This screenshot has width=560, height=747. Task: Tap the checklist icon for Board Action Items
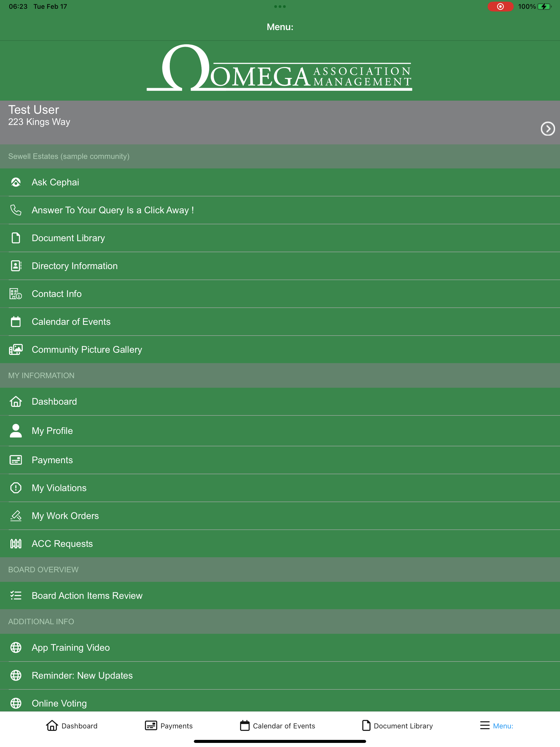click(x=16, y=595)
